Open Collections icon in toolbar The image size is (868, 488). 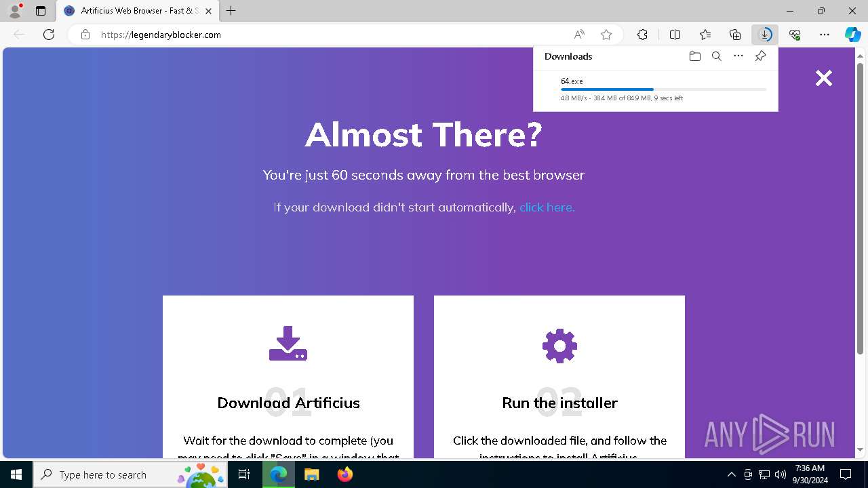735,35
